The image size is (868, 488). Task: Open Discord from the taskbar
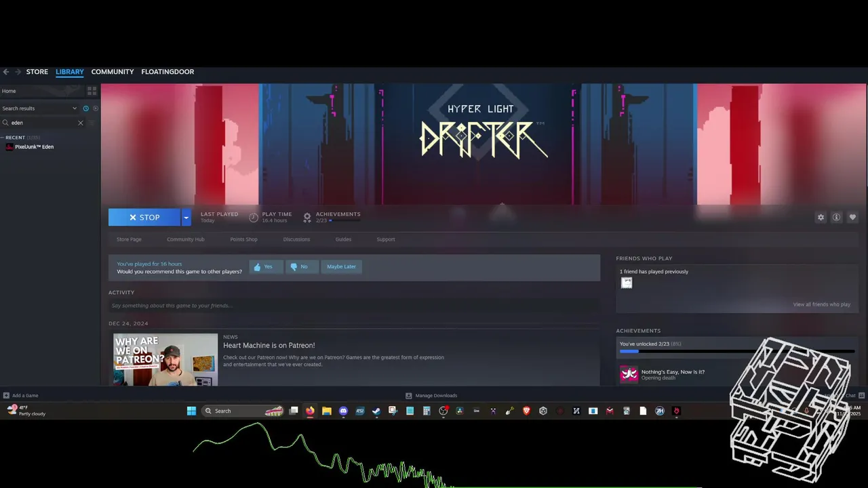(x=343, y=411)
